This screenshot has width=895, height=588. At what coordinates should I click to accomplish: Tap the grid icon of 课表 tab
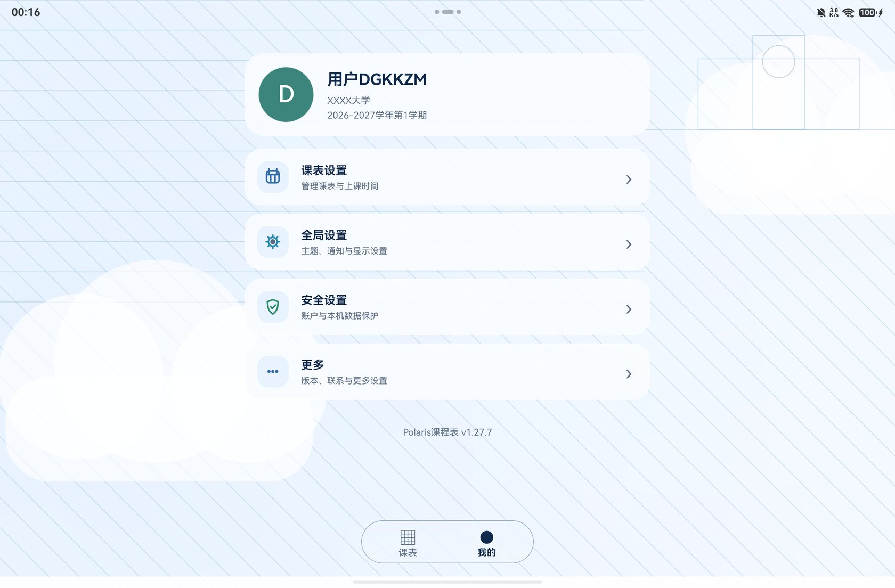point(408,537)
